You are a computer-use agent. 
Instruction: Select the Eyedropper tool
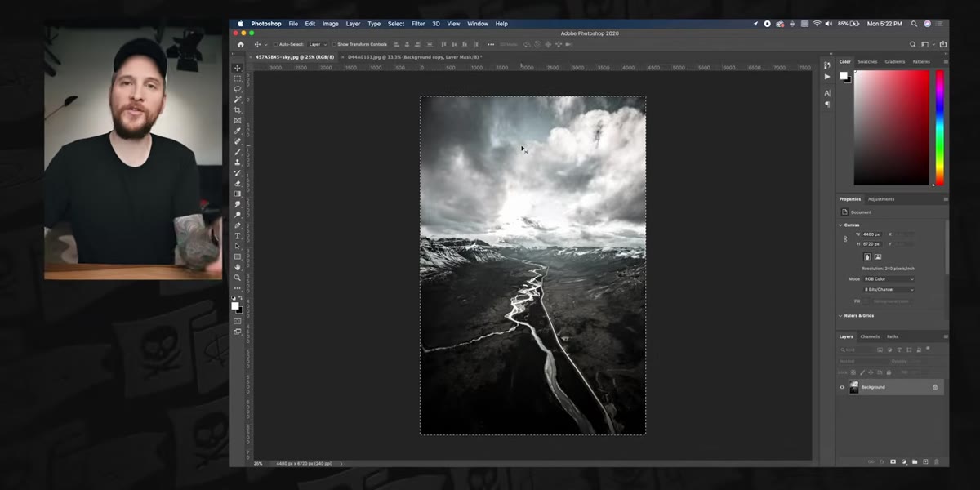238,131
